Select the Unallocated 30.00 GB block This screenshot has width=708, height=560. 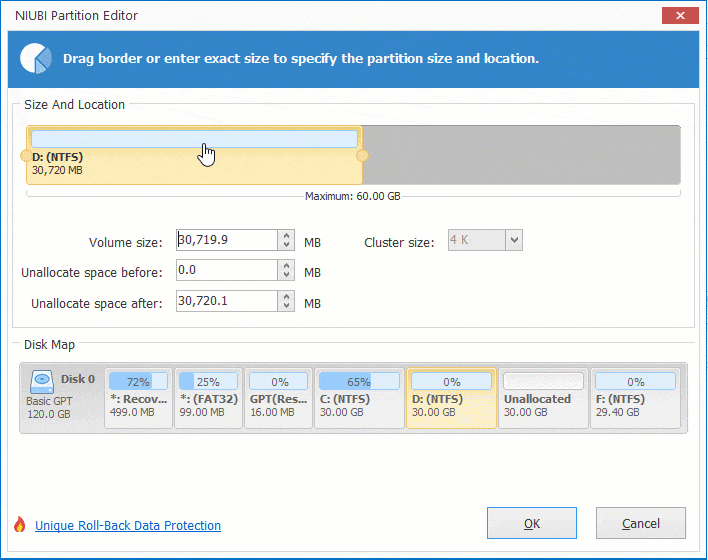click(x=543, y=398)
